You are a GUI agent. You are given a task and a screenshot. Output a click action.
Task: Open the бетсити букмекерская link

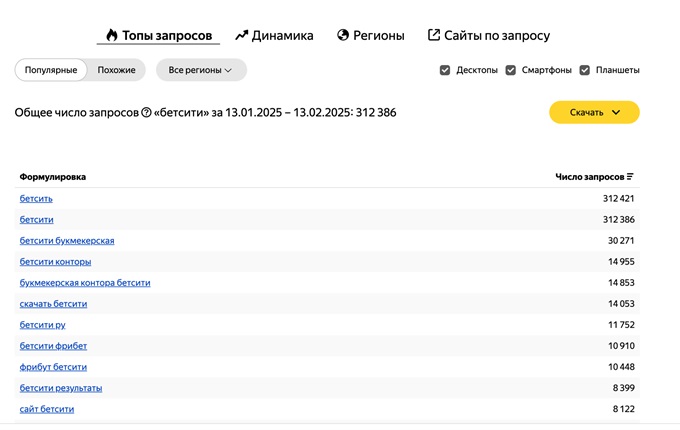click(67, 241)
